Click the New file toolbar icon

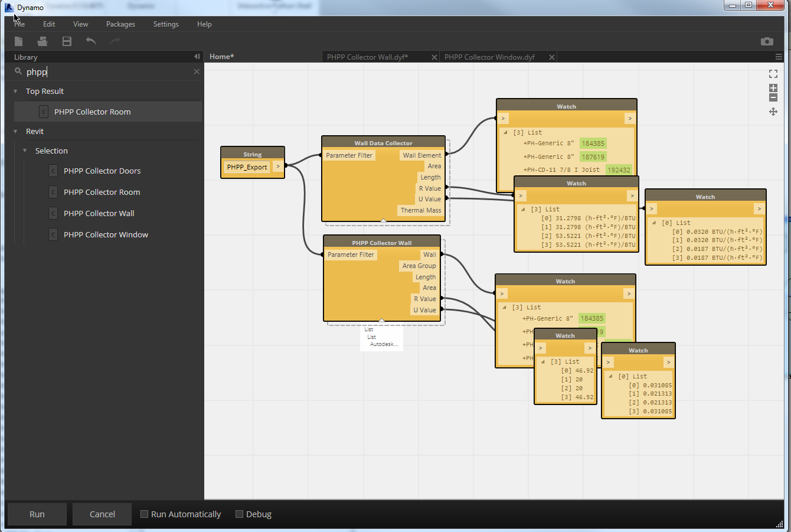click(19, 41)
